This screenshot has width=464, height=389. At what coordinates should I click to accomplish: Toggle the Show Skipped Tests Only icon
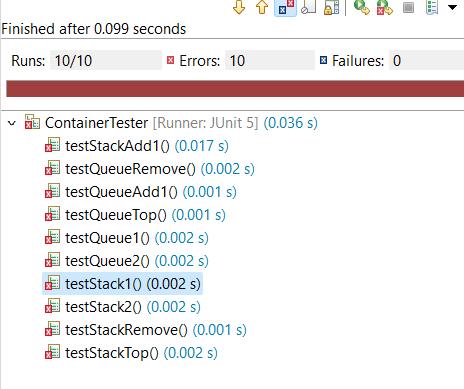pyautogui.click(x=308, y=7)
